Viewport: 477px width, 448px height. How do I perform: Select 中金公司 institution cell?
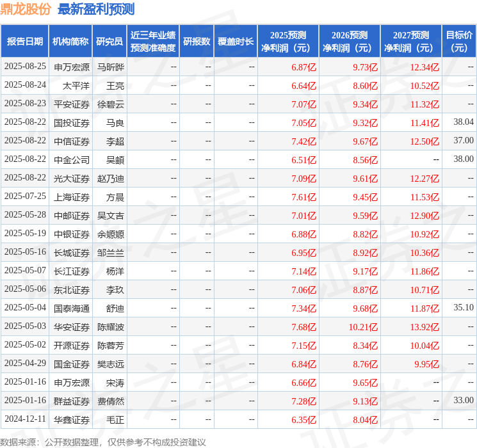click(72, 160)
